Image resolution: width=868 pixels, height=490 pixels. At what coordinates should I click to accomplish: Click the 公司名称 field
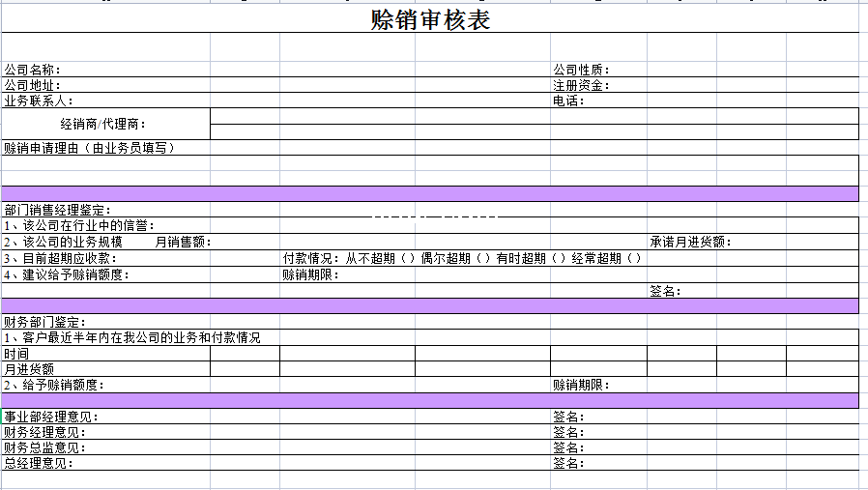pos(33,70)
